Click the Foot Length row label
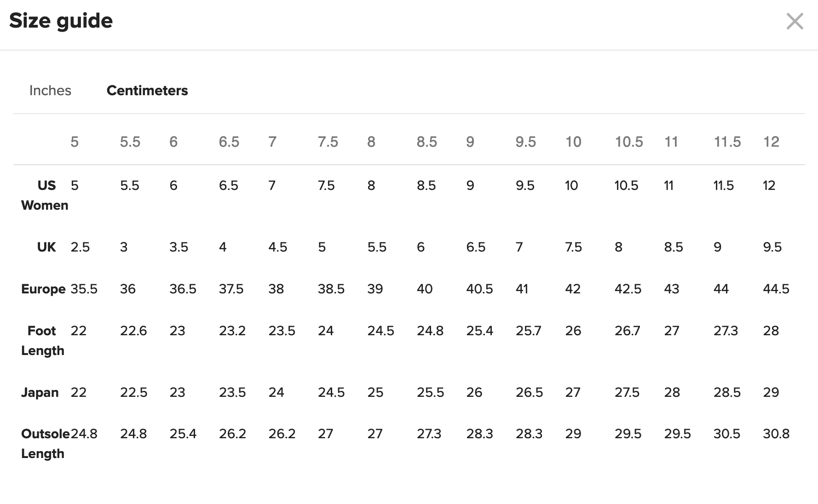 (x=42, y=341)
